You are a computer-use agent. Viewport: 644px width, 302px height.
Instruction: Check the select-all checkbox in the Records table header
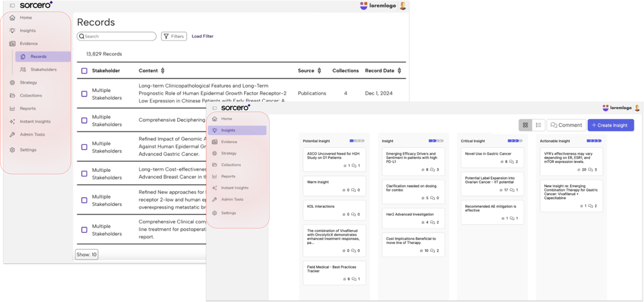point(84,71)
